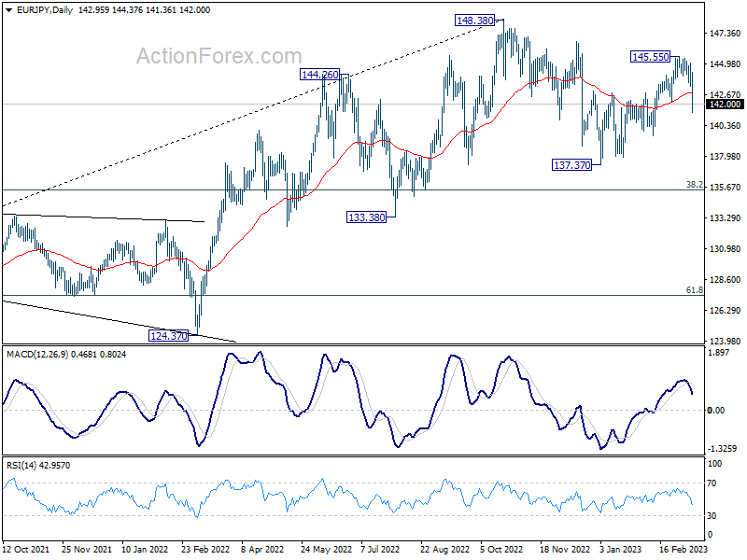Click the 133.380 low price label

point(366,217)
